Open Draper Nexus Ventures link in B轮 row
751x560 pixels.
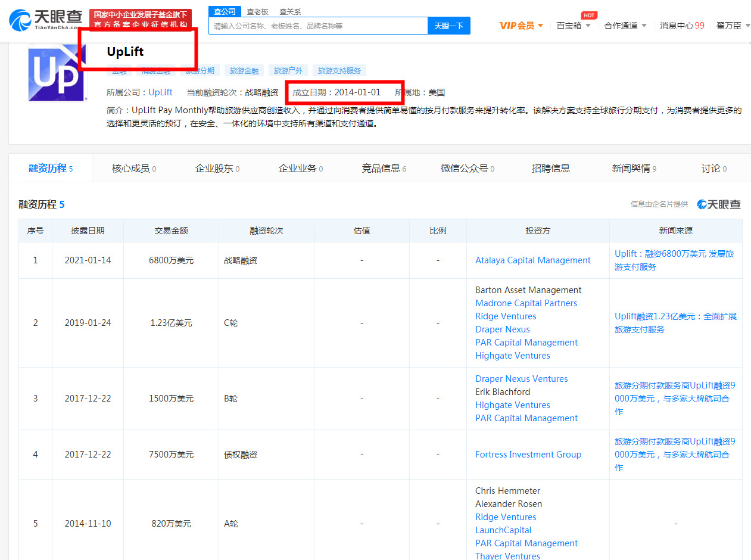pyautogui.click(x=522, y=379)
